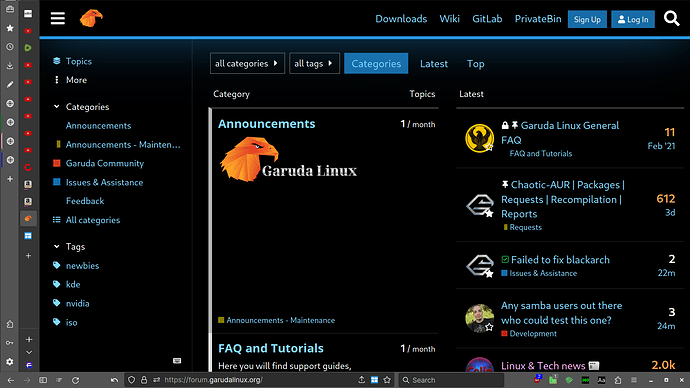Click the undo close tab arrow
The width and height of the screenshot is (690, 388).
(114, 380)
